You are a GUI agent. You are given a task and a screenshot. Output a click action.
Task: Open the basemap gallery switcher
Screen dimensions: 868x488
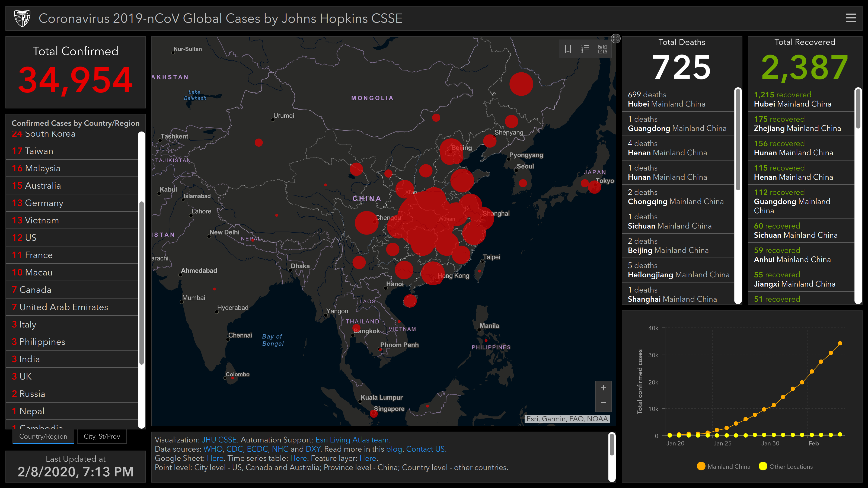click(x=602, y=49)
